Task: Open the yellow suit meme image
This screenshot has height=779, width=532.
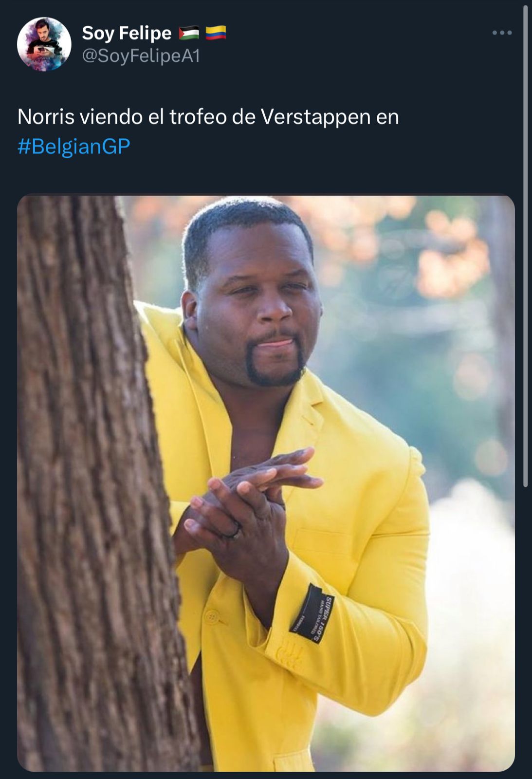Action: click(x=266, y=483)
